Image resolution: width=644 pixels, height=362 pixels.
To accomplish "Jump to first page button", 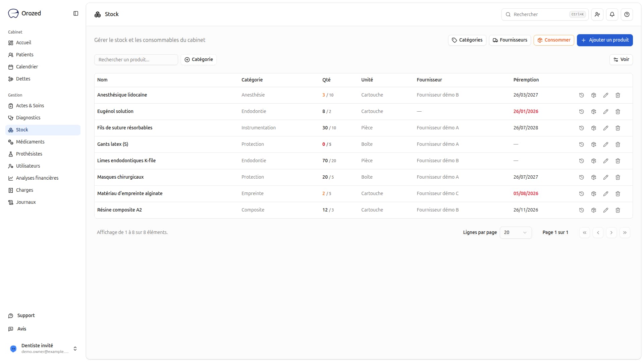I will point(585,233).
